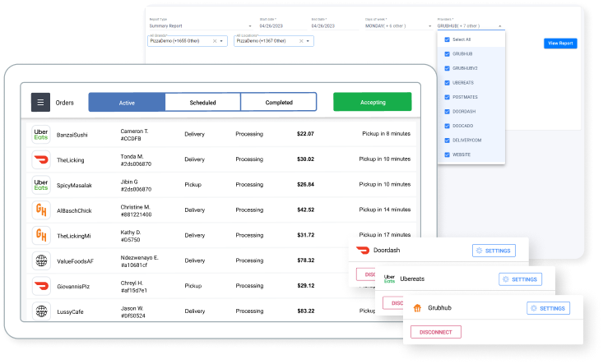Expand the Report Type dropdown

(x=199, y=26)
